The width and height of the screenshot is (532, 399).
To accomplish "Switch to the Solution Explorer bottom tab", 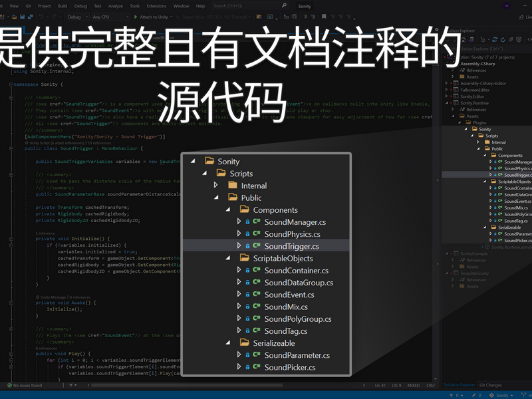I will [459, 385].
